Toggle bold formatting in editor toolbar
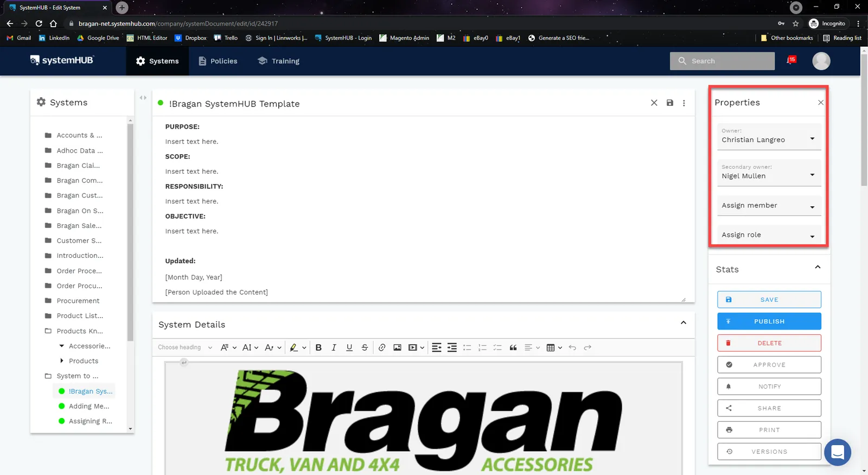 pyautogui.click(x=318, y=347)
